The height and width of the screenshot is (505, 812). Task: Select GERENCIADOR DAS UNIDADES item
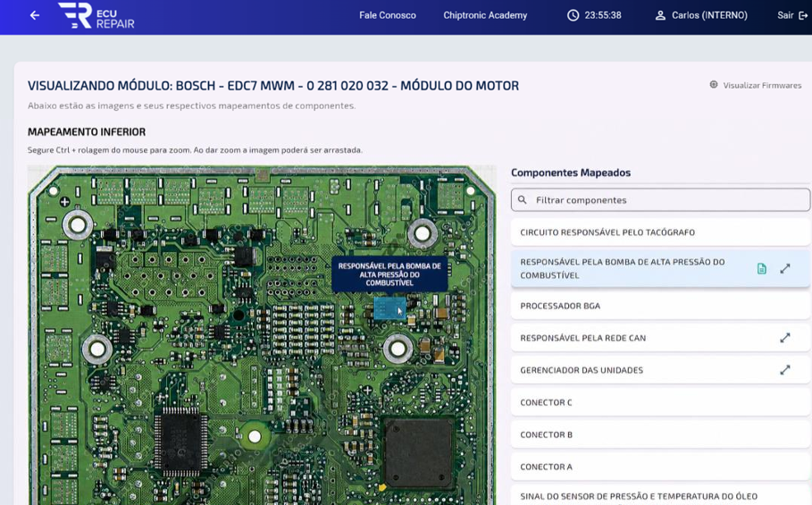click(660, 370)
